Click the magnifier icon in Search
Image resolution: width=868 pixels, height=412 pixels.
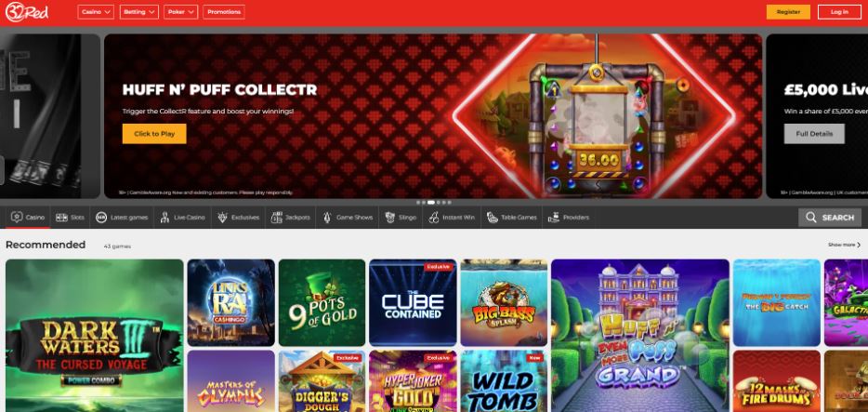pyautogui.click(x=811, y=218)
